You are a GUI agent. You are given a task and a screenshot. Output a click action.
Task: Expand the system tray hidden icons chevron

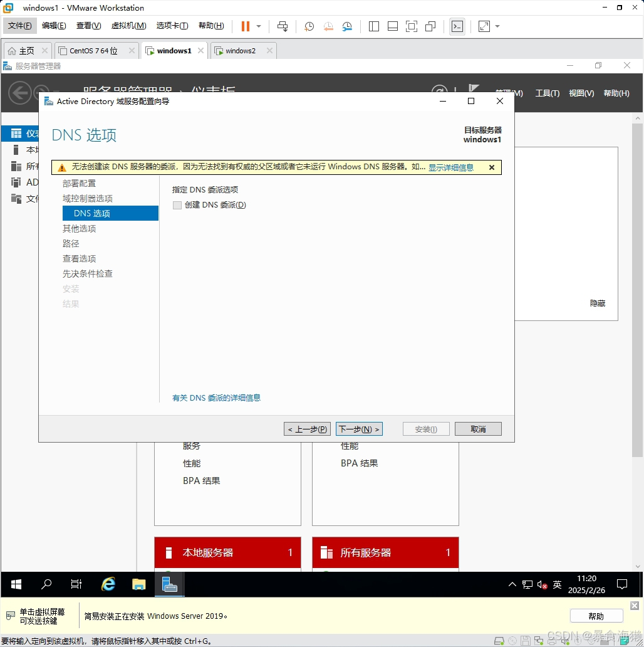click(512, 584)
